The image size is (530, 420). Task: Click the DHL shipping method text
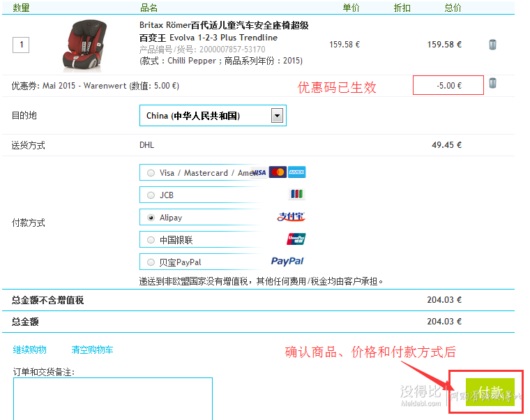[x=146, y=145]
